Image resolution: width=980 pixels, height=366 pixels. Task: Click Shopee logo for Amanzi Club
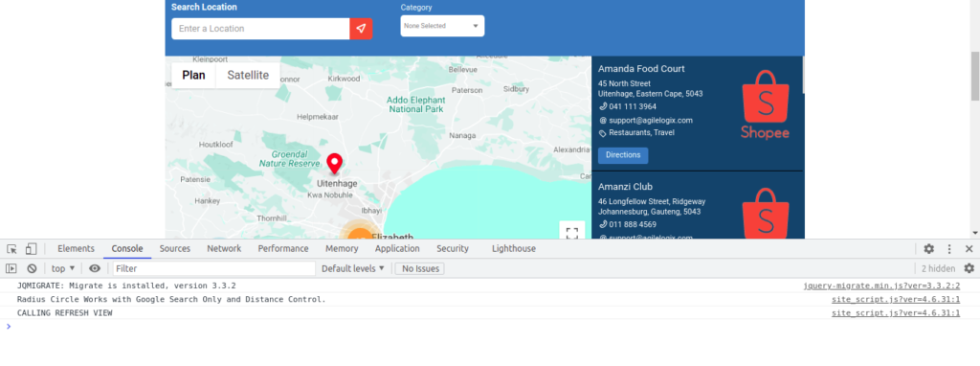[765, 213]
